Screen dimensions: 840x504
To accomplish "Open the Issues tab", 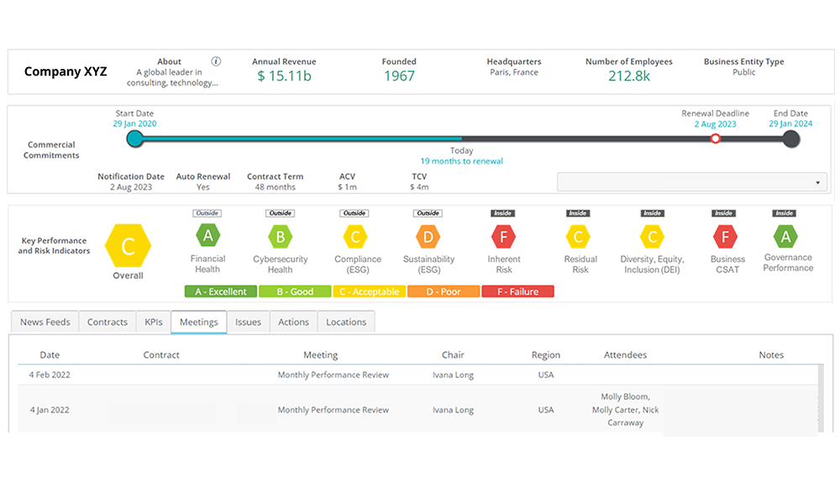I will coord(248,322).
